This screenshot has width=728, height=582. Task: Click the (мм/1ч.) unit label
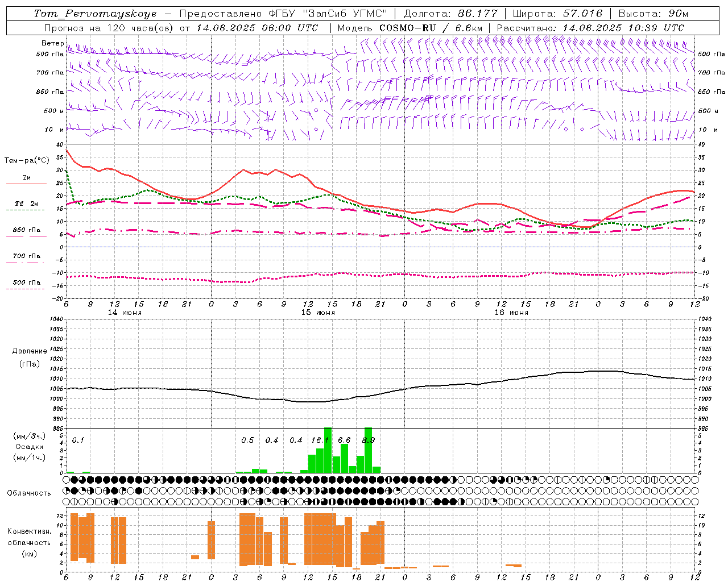[30, 458]
